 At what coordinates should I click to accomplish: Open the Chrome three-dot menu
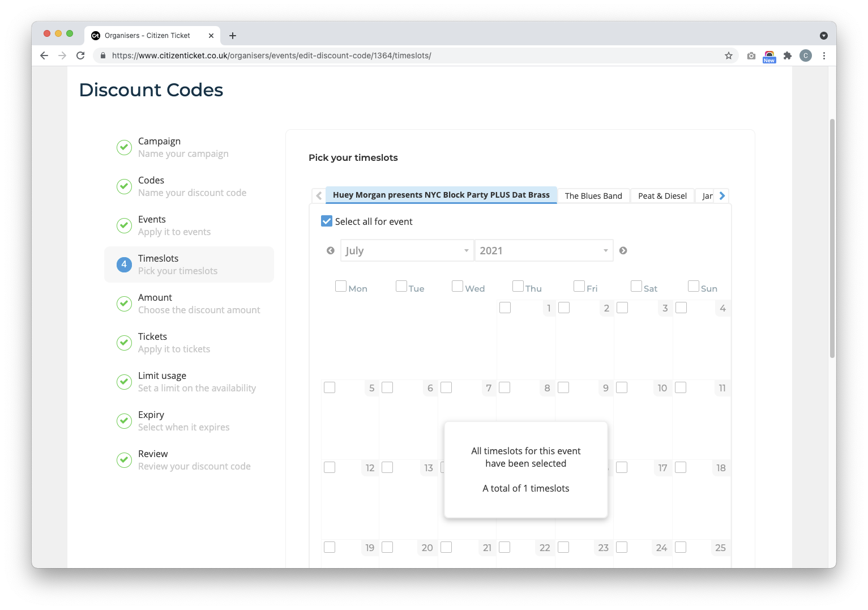(824, 56)
